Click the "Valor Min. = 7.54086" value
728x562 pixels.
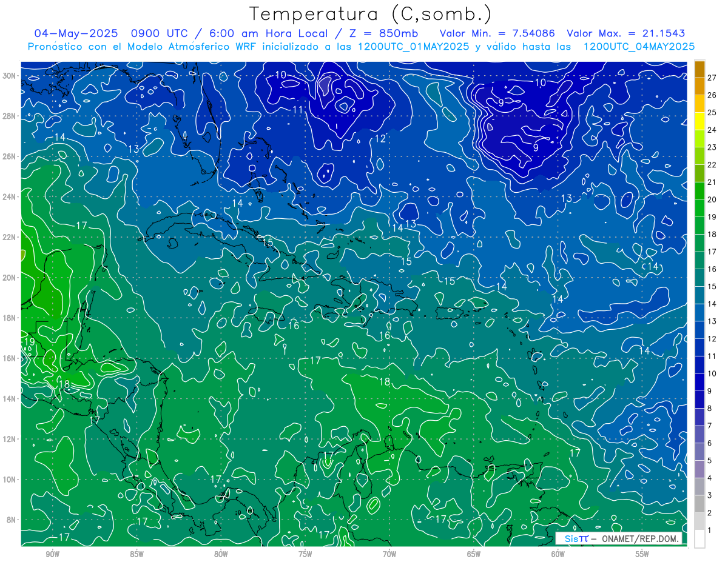(498, 33)
